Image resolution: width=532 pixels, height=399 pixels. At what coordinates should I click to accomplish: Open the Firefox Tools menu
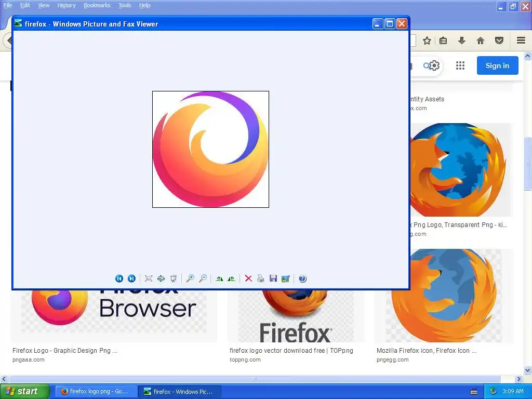point(125,5)
